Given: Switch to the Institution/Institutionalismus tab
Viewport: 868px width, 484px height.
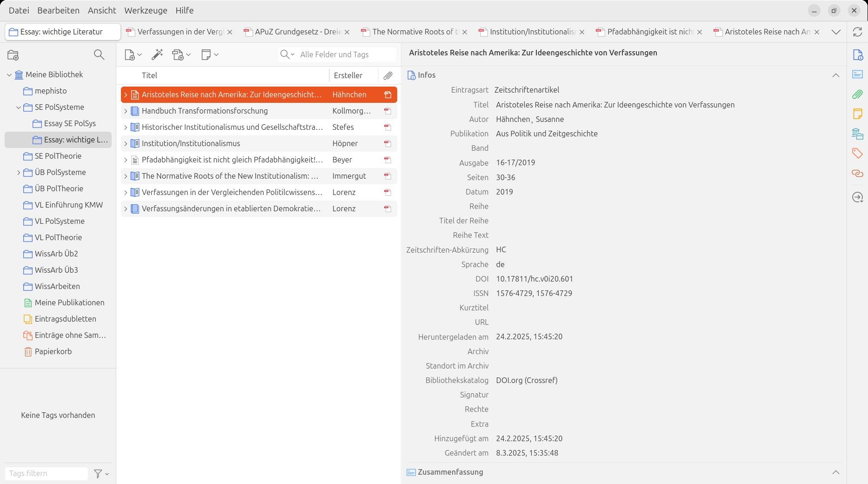Looking at the screenshot, I should point(532,32).
